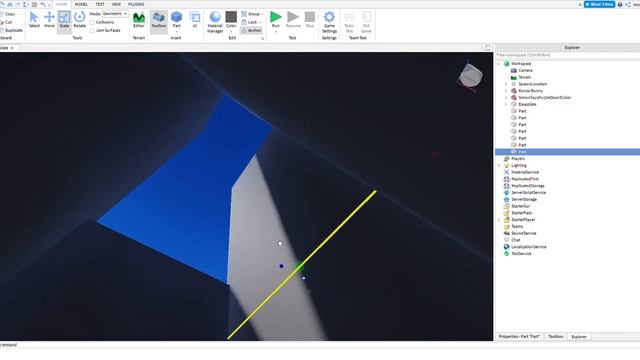Expand the Baseplate node

point(506,104)
